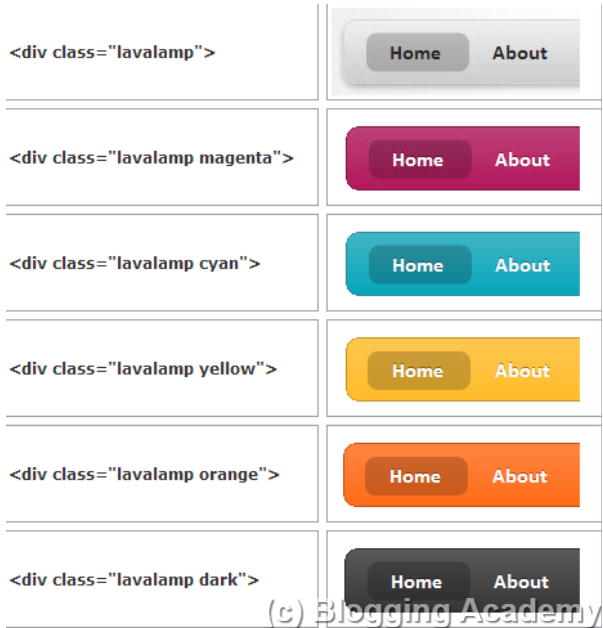The height and width of the screenshot is (628, 603).
Task: Select Home in the dark menu
Action: (x=418, y=582)
